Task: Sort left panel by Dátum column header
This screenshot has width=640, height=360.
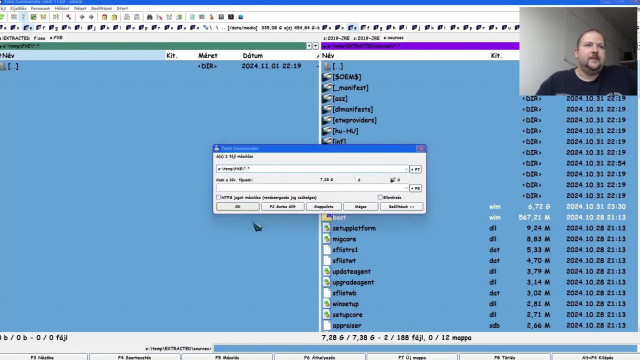Action: pos(253,56)
